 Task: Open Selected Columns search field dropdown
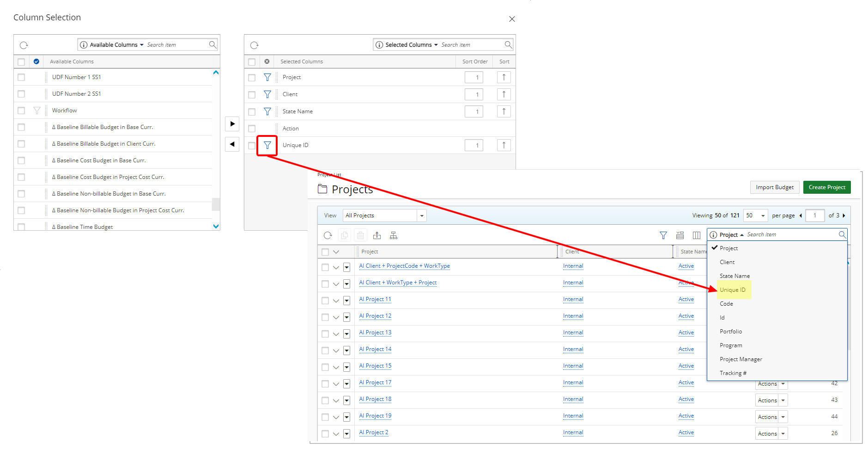tap(436, 45)
